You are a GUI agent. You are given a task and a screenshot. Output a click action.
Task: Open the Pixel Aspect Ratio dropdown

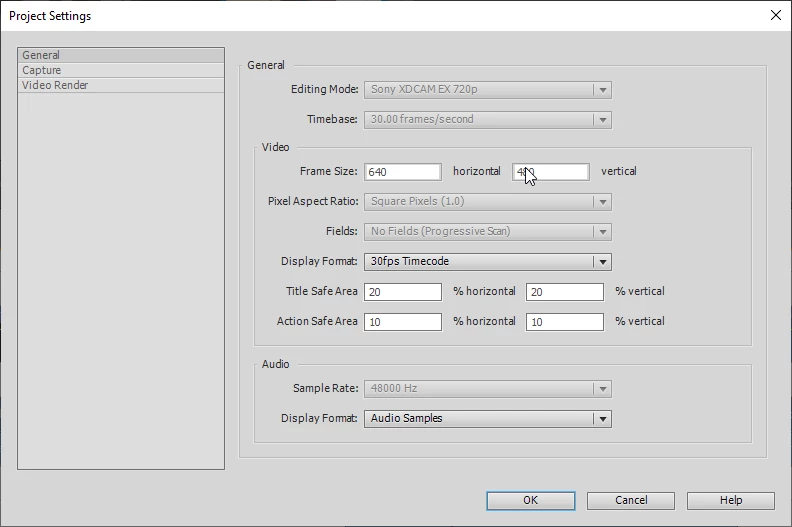tap(487, 202)
